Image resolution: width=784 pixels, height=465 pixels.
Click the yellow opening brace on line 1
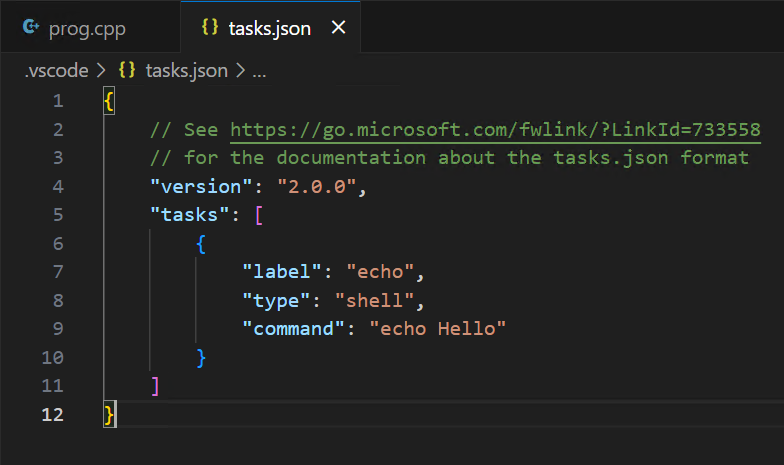pos(108,102)
